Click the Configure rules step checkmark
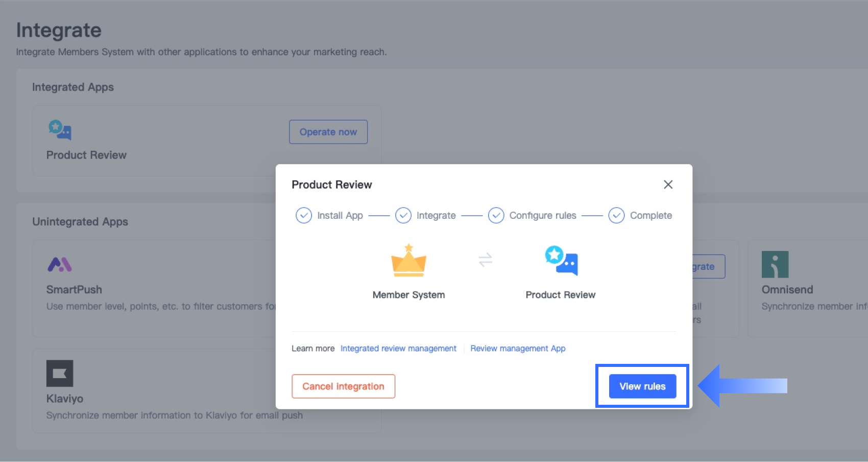868x462 pixels. coord(496,216)
